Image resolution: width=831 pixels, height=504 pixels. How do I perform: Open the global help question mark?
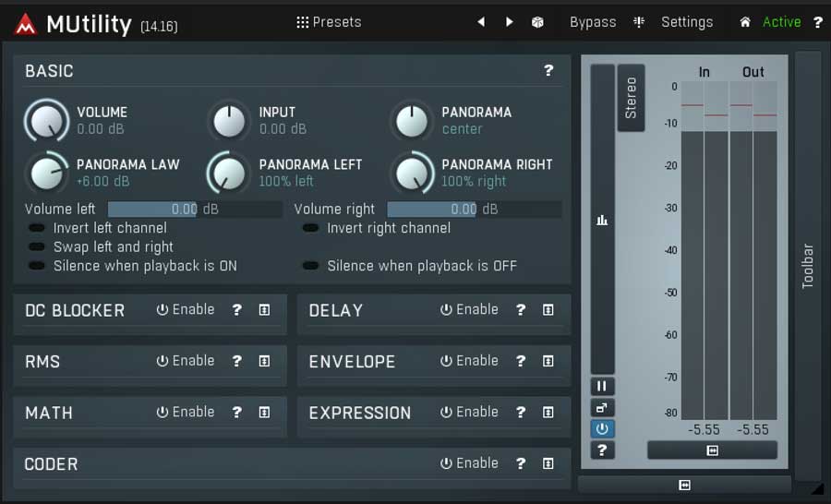click(x=818, y=22)
